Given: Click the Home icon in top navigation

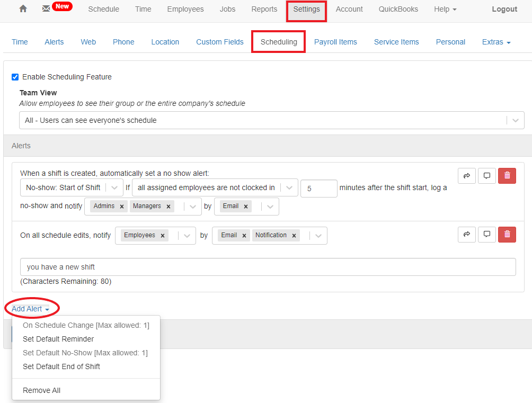Looking at the screenshot, I should point(23,9).
